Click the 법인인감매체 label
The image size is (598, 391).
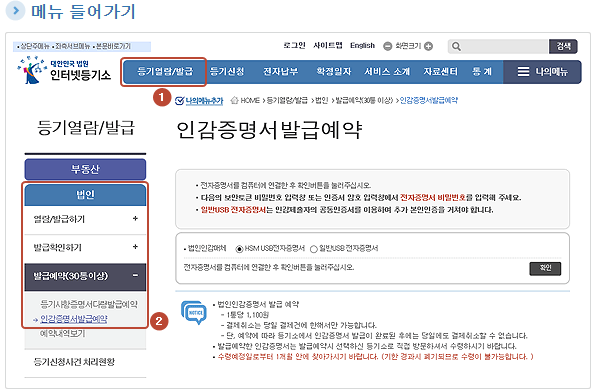pyautogui.click(x=207, y=249)
